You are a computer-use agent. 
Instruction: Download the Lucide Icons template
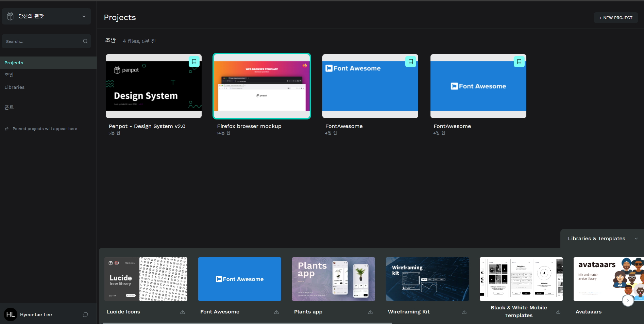tap(183, 312)
